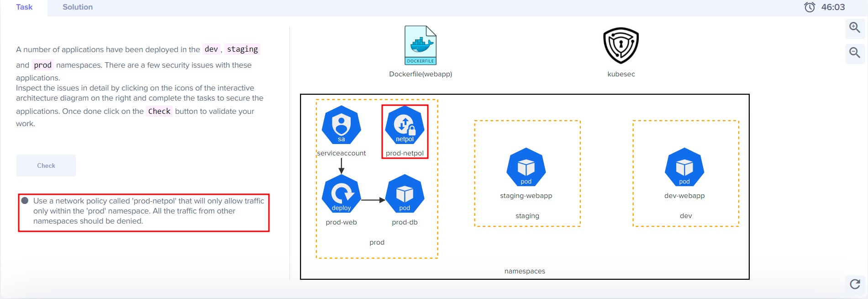Open the Dockerfile(webapp) icon

(x=421, y=45)
